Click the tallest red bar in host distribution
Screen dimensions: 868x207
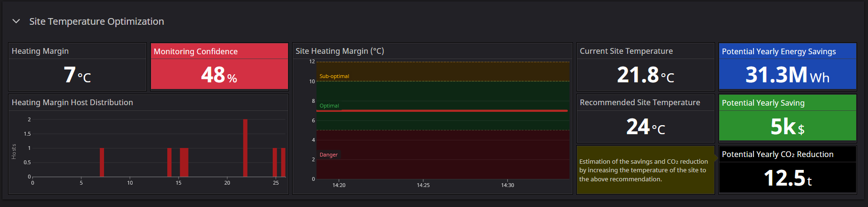(x=245, y=148)
